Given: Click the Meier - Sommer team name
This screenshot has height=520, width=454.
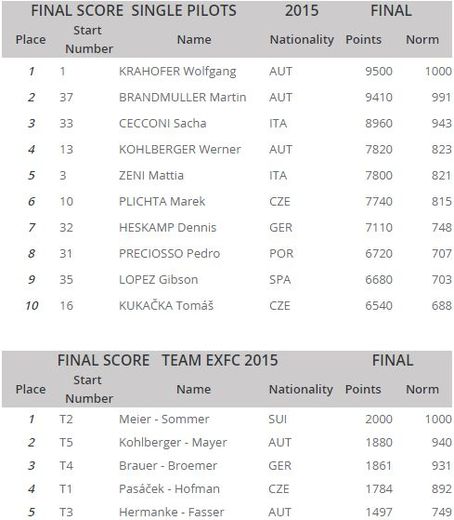Looking at the screenshot, I should [164, 419].
